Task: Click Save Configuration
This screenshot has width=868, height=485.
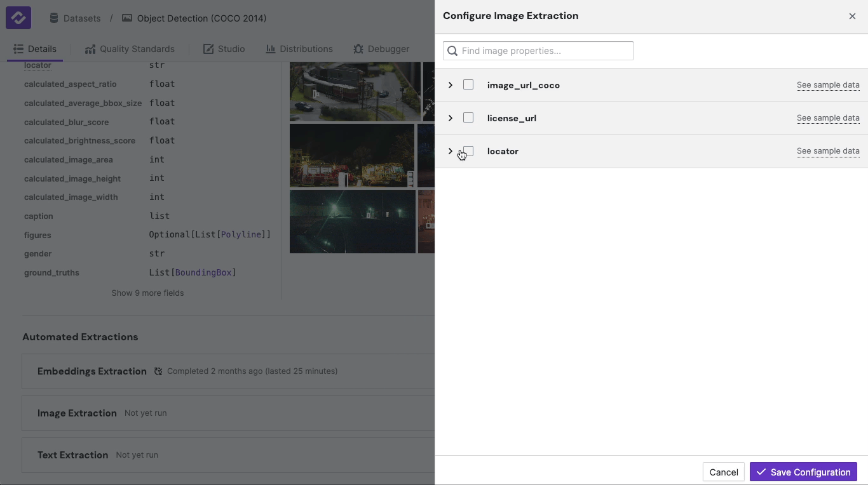Action: (x=803, y=472)
